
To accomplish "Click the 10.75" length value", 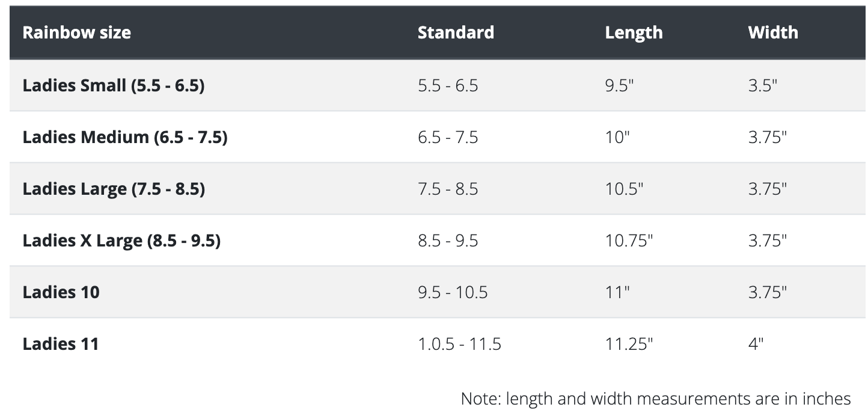I will [629, 240].
